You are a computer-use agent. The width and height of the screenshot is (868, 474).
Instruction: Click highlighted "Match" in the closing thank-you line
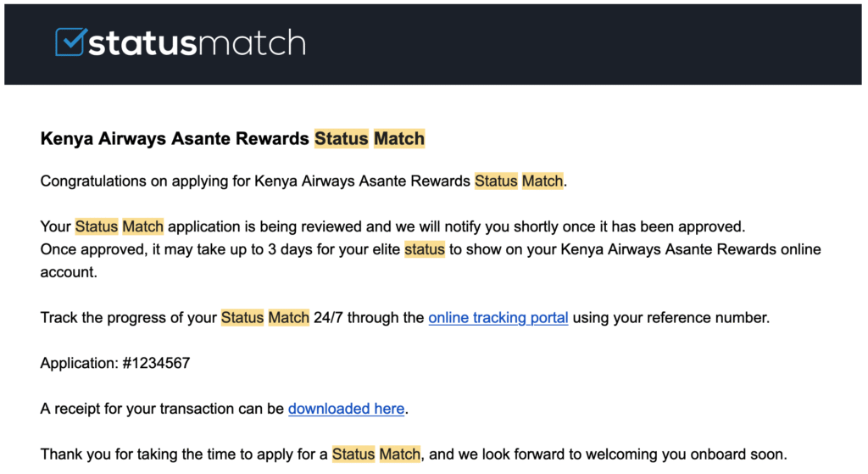point(399,454)
